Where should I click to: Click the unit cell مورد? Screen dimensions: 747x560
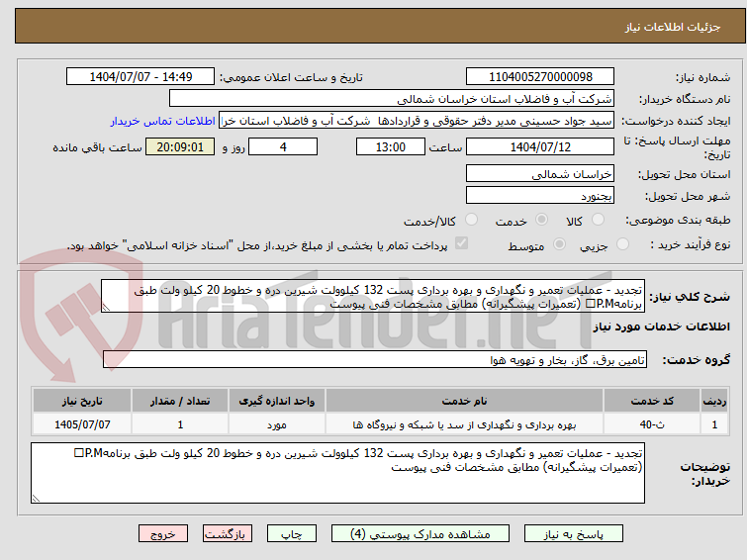pyautogui.click(x=277, y=424)
